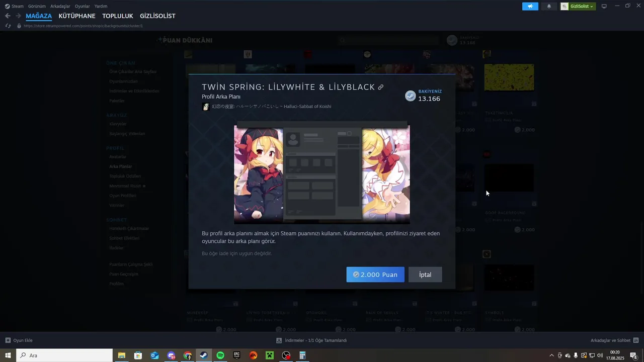Click the microphone icon in system tray
The image size is (644, 362).
click(x=576, y=355)
